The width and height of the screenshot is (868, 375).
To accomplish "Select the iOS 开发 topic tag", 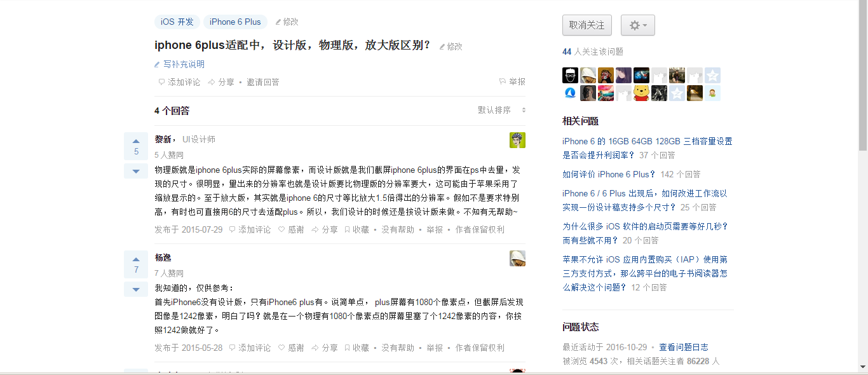I will pos(177,22).
